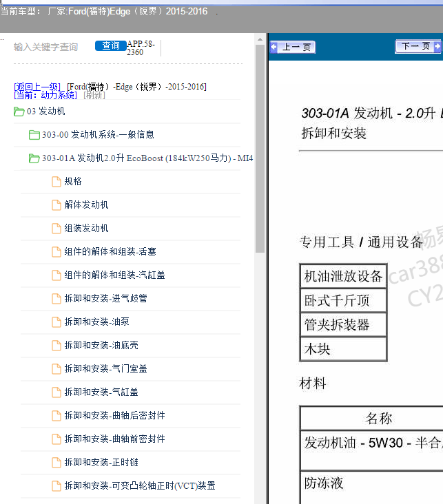The image size is (443, 504).
Task: Click document icon for 拆卸和安装-进气歧管
Action: coord(56,299)
